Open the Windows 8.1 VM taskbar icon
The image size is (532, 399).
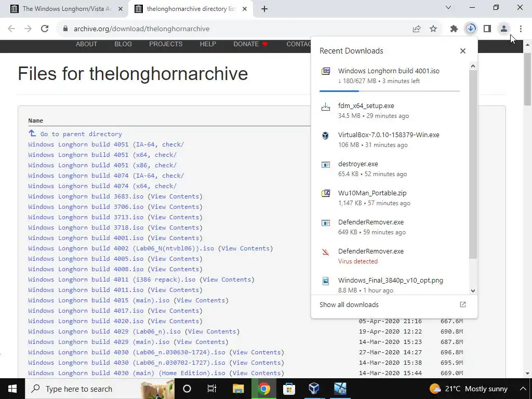[x=340, y=389]
